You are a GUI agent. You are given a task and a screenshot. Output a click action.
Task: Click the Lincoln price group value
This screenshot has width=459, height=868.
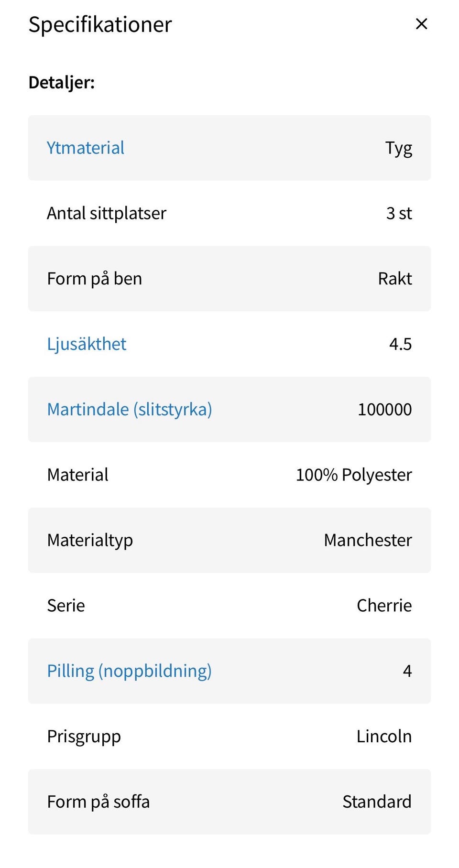(384, 737)
